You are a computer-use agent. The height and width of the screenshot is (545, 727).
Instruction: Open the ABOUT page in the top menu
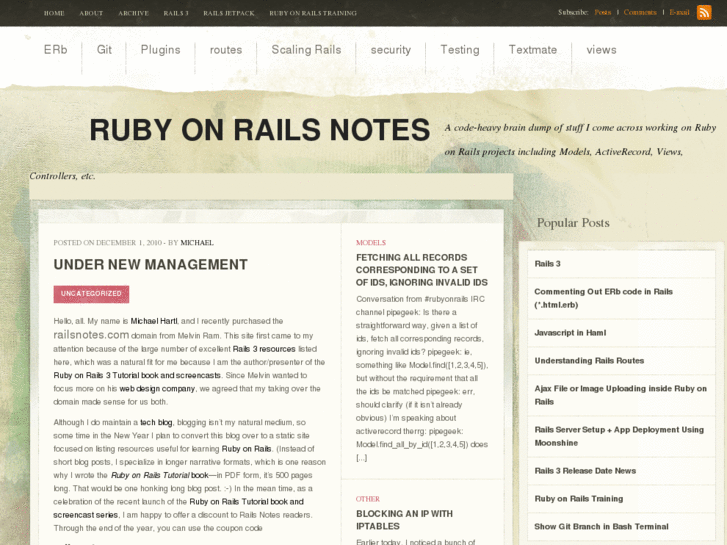[x=91, y=13]
